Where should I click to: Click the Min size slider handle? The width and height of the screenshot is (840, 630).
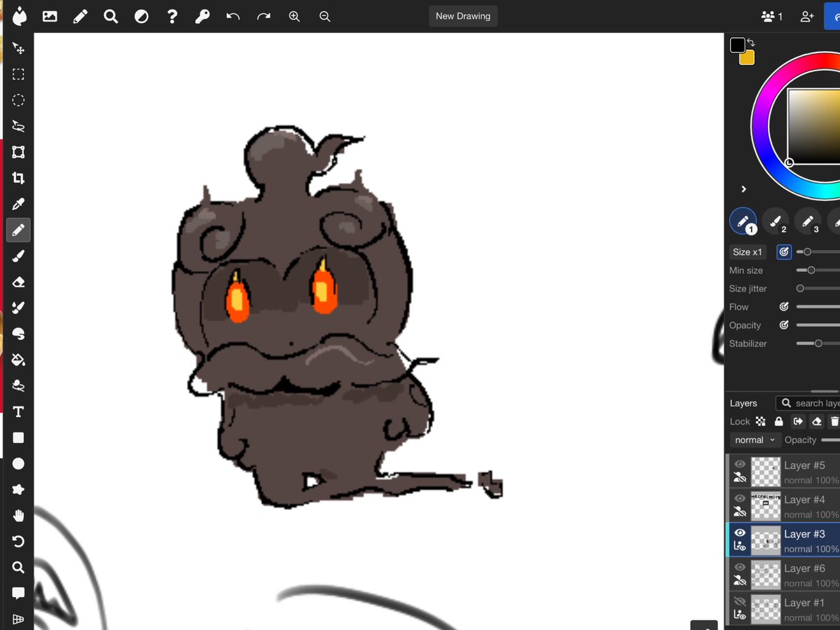point(811,270)
